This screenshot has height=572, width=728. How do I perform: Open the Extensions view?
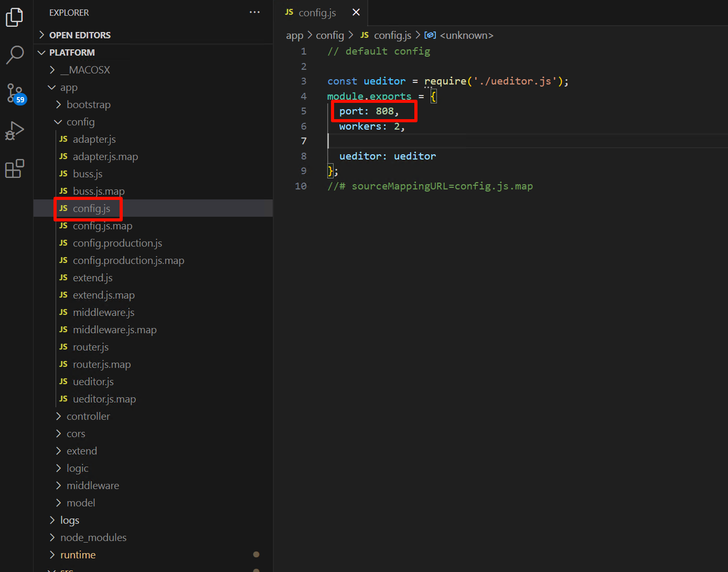click(x=15, y=169)
